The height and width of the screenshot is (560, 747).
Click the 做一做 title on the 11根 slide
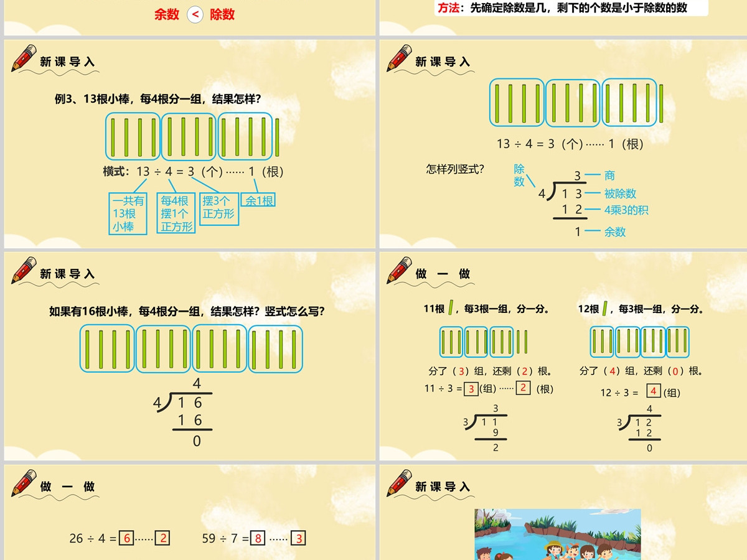(443, 274)
